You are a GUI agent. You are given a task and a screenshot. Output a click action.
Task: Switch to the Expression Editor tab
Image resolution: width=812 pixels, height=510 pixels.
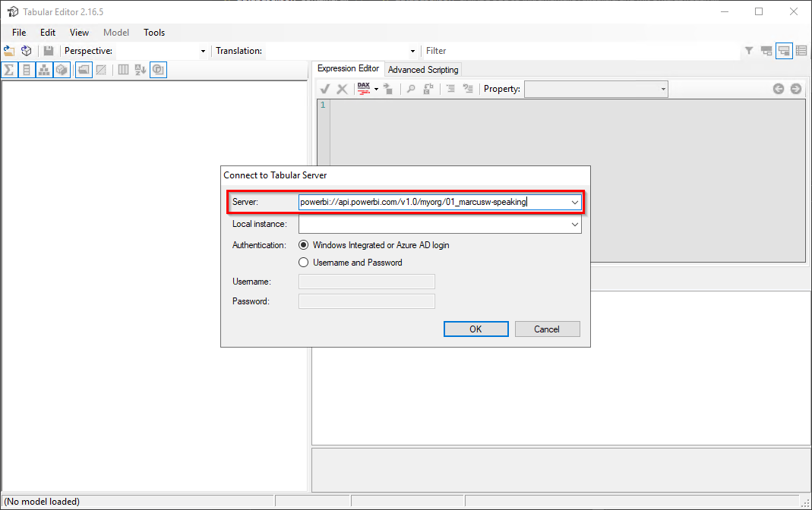[348, 68]
